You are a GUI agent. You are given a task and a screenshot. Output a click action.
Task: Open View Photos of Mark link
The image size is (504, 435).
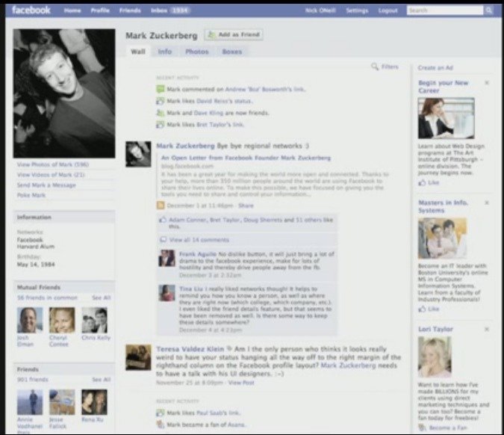(53, 164)
